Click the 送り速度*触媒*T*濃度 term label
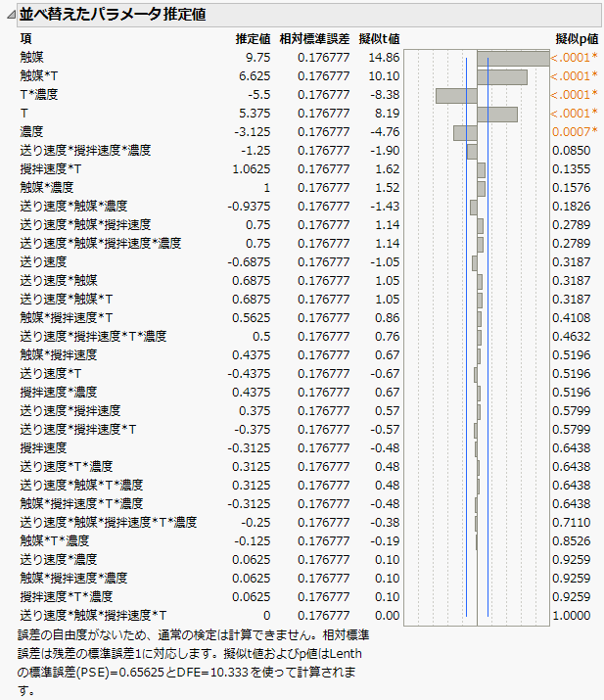 81,486
